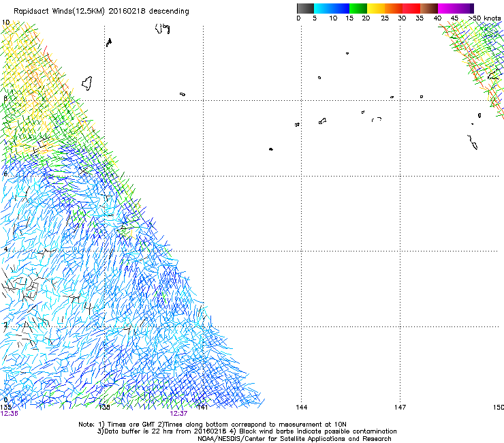Click longitude label '144' on the bottom axis
This screenshot has width=504, height=443.
302,408
